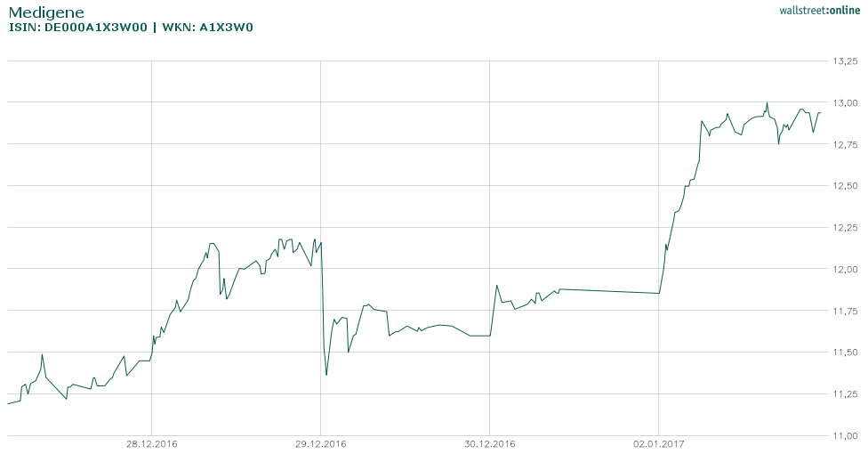This screenshot has width=868, height=454.
Task: Click the 11,50 price axis label
Action: tap(845, 353)
